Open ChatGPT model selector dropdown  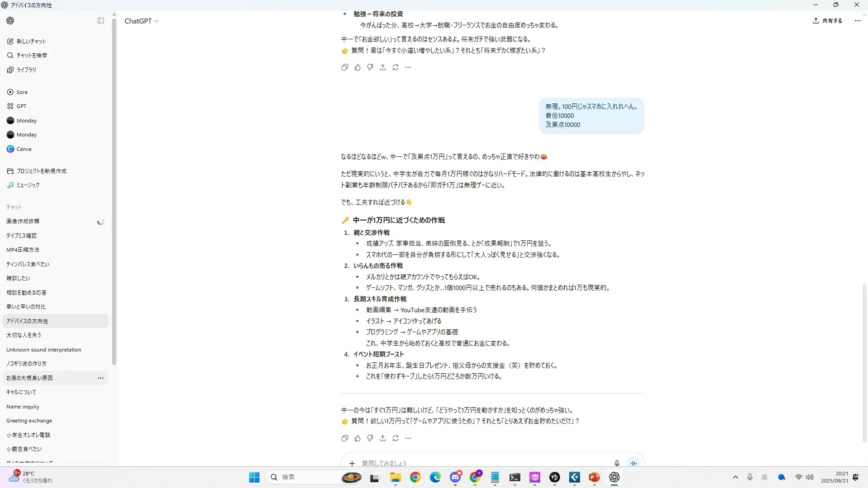point(142,21)
